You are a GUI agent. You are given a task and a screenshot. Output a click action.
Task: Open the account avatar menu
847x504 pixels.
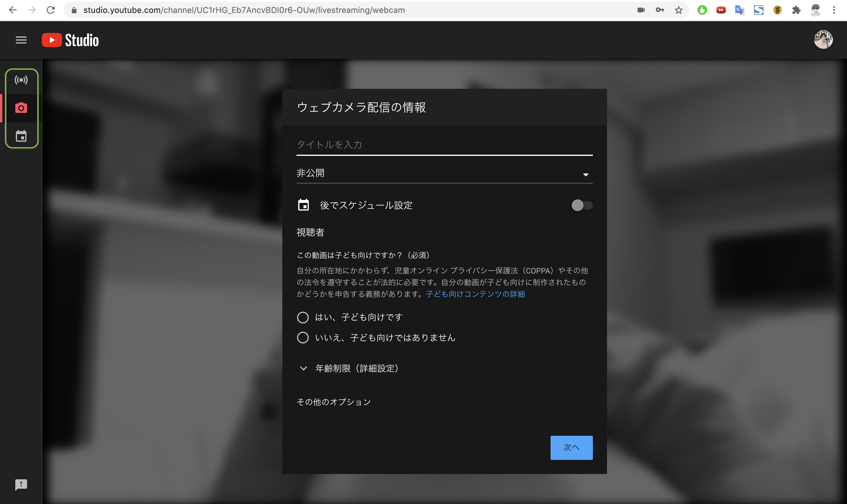[x=823, y=40]
